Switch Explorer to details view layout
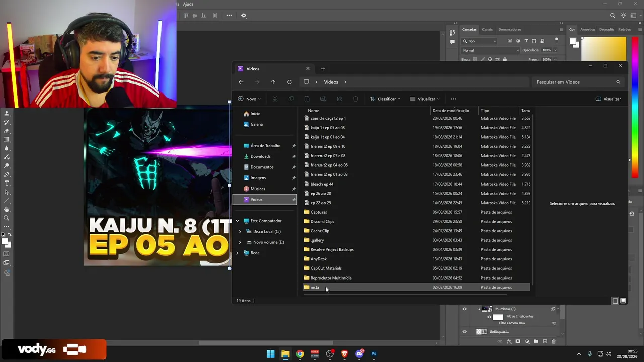 pos(615,301)
